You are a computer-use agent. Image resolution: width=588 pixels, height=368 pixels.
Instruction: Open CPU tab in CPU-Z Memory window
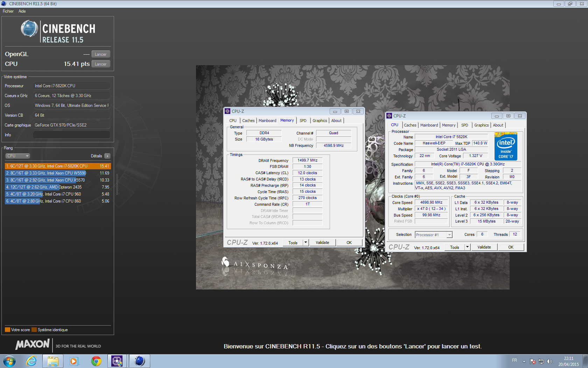coord(233,121)
